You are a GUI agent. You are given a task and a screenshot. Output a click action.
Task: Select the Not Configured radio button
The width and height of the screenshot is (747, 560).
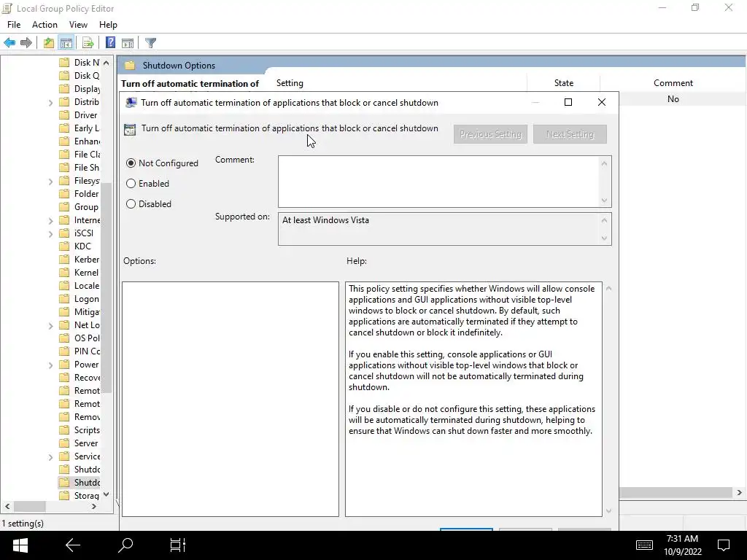point(131,163)
